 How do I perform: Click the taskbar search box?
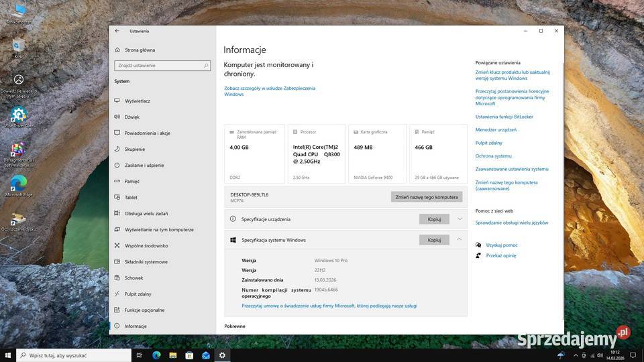[x=74, y=355]
